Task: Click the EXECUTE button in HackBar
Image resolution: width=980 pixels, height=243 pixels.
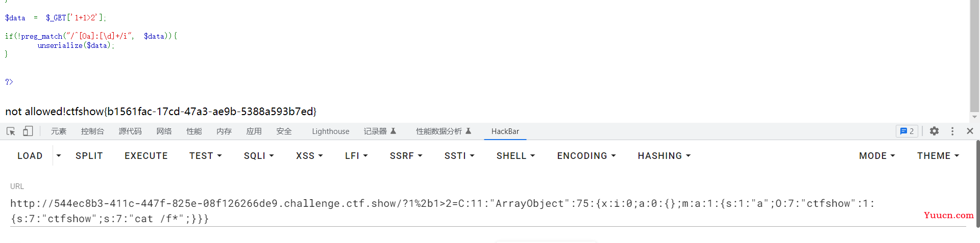Action: click(146, 156)
